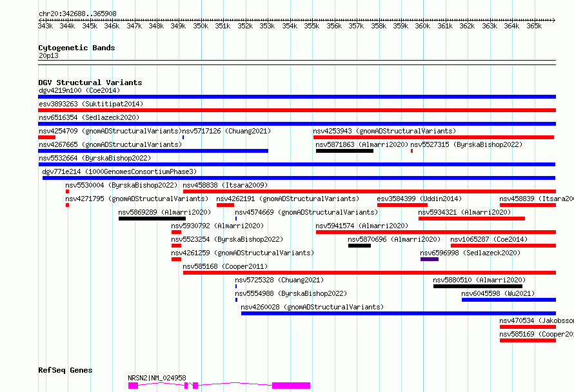
Task: Select the nsv585168 (Cooper2011) label
Action: [225, 266]
